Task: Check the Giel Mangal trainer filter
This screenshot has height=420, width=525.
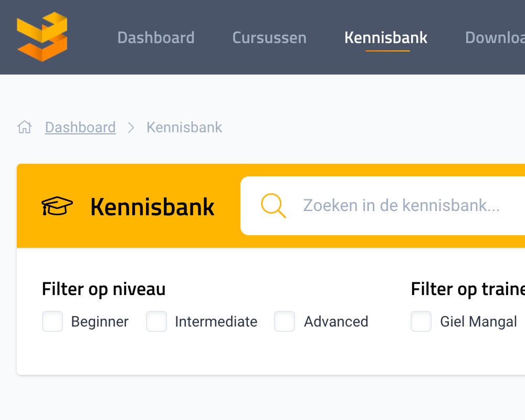Action: 421,321
